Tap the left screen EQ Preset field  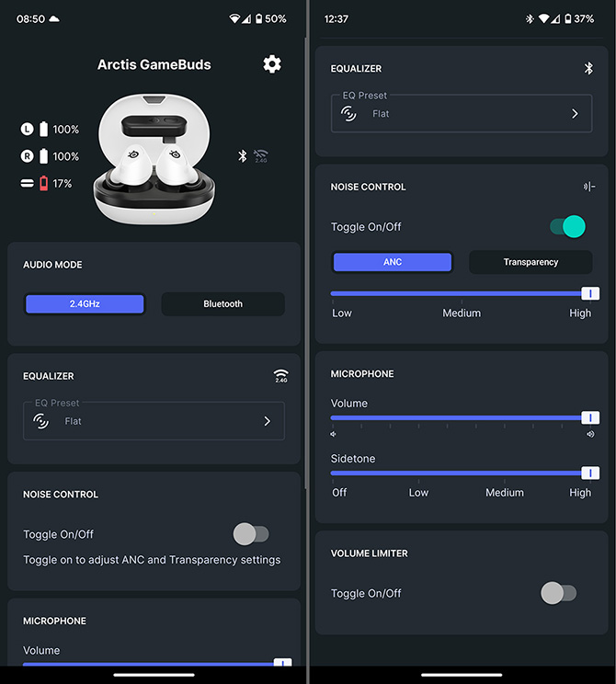coord(154,420)
